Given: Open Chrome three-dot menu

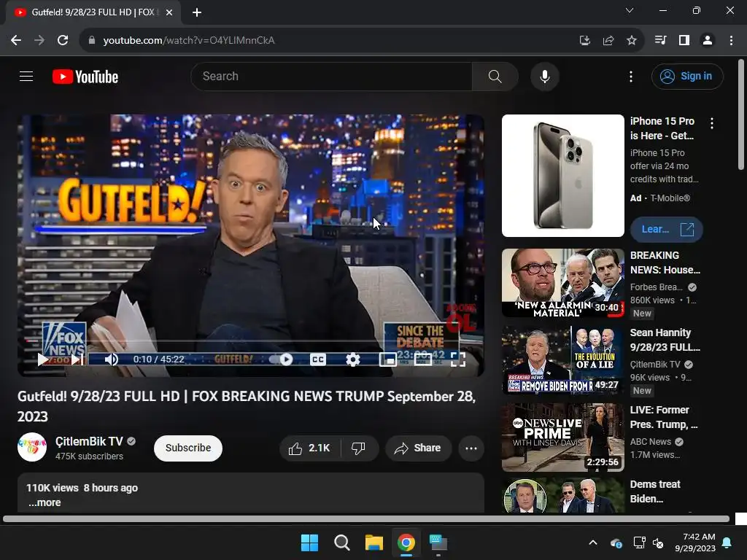Looking at the screenshot, I should (731, 40).
